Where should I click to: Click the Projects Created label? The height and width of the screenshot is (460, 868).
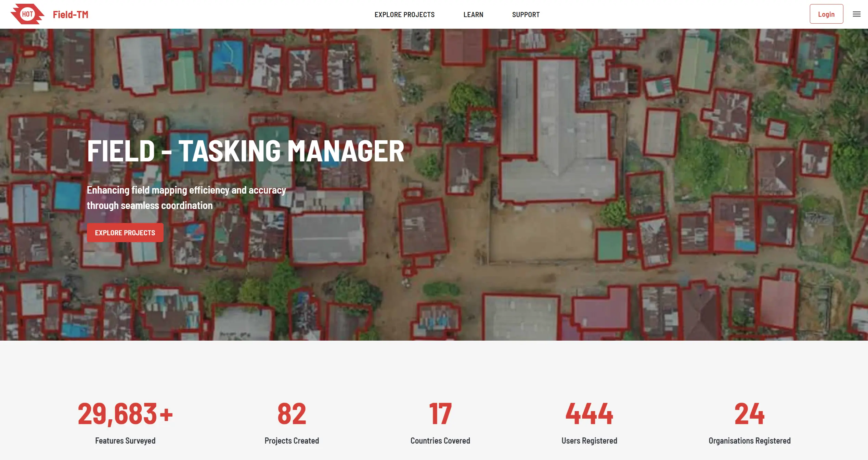pos(292,441)
